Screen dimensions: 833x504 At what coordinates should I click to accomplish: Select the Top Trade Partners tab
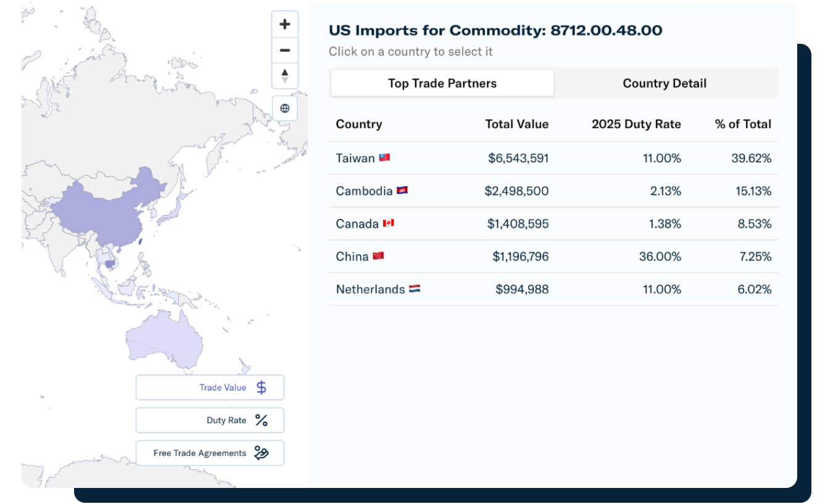coord(442,83)
